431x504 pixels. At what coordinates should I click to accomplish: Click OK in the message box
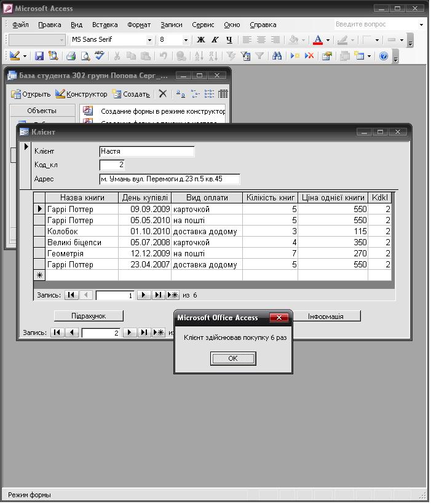(x=233, y=358)
